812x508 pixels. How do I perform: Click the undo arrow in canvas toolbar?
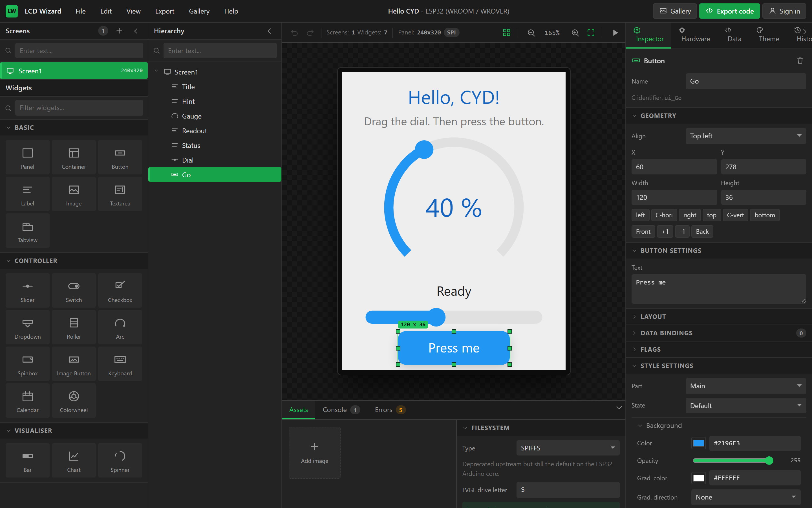[294, 32]
